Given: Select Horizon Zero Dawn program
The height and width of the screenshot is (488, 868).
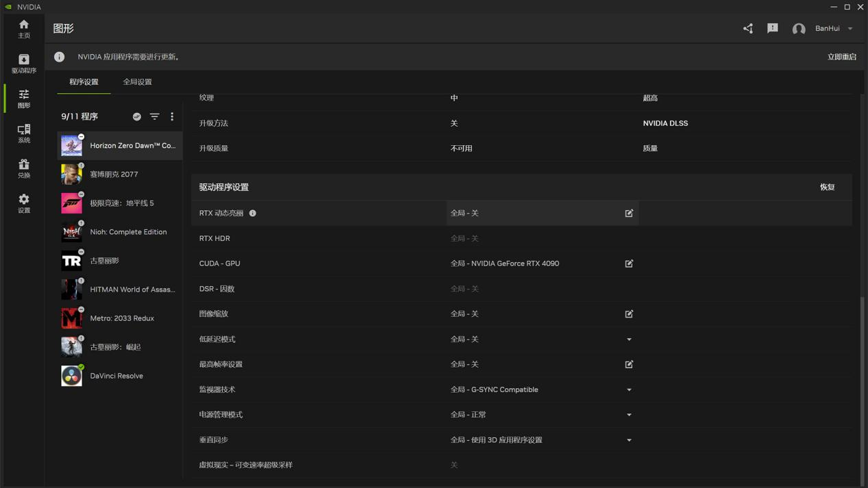Looking at the screenshot, I should 120,146.
